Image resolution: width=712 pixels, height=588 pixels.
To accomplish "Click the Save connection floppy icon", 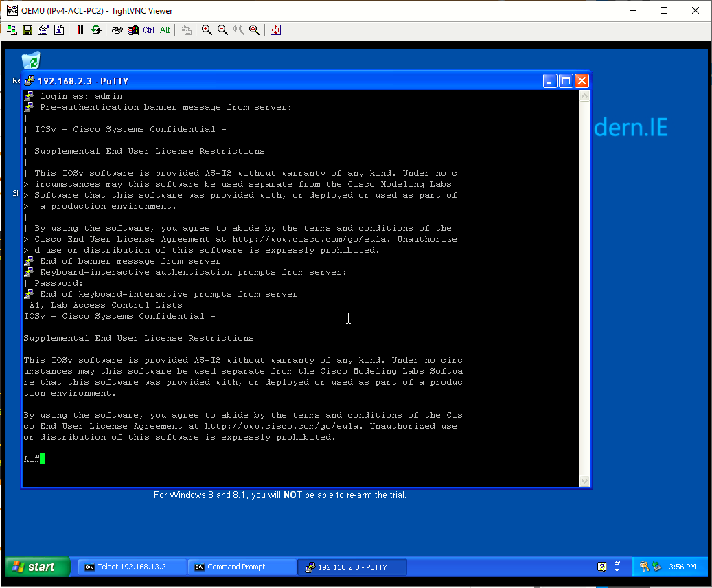I will click(27, 30).
